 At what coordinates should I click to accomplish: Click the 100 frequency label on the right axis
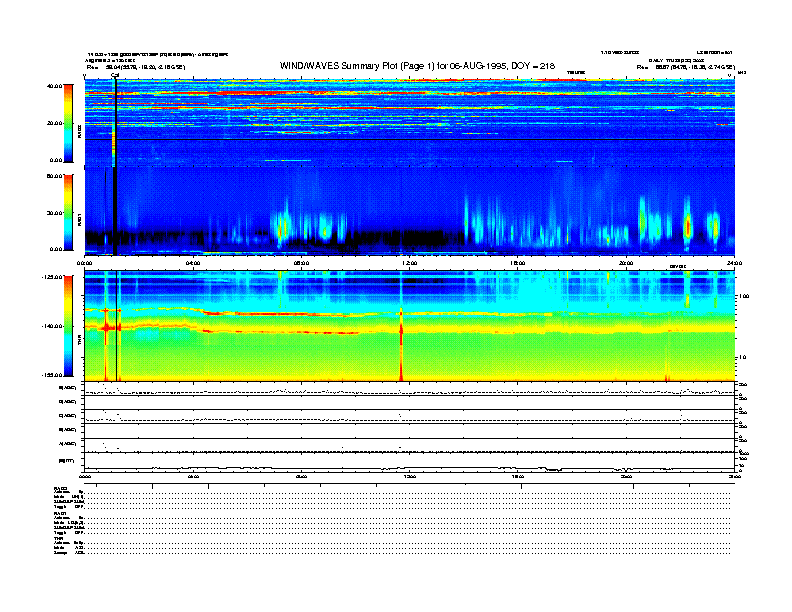[x=743, y=296]
